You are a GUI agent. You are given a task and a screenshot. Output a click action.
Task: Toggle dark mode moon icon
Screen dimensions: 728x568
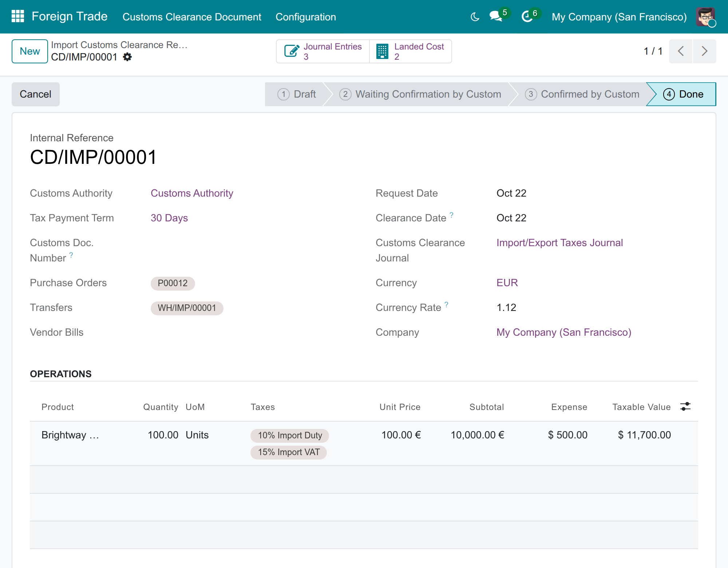pyautogui.click(x=475, y=17)
